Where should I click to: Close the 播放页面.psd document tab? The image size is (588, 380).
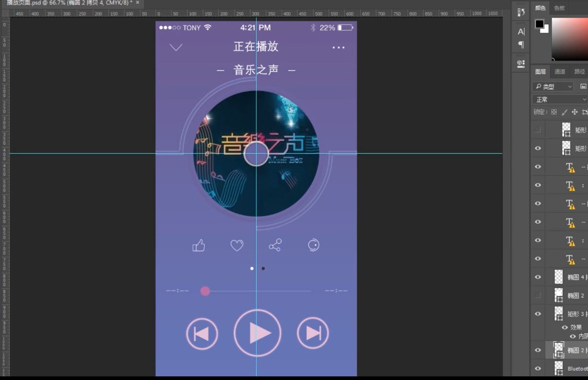click(137, 2)
